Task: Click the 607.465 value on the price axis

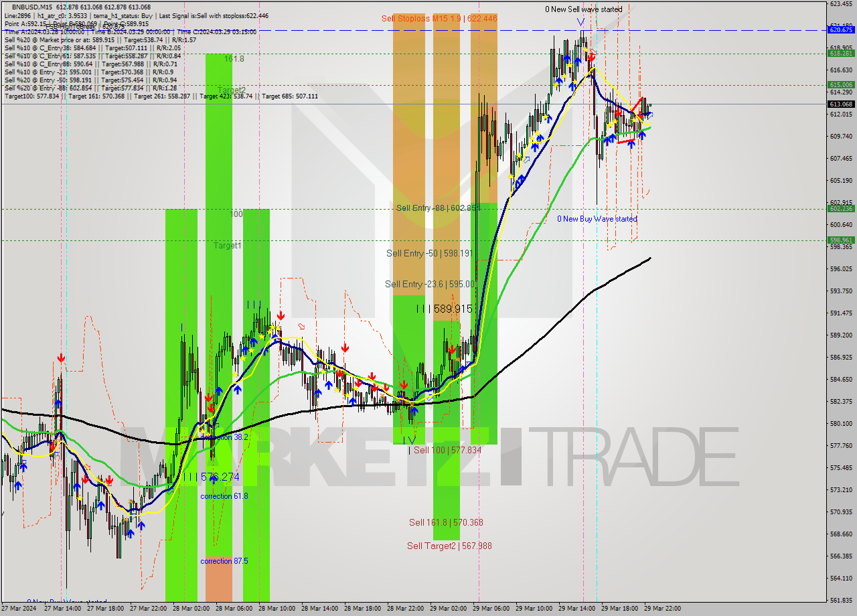Action: click(841, 159)
